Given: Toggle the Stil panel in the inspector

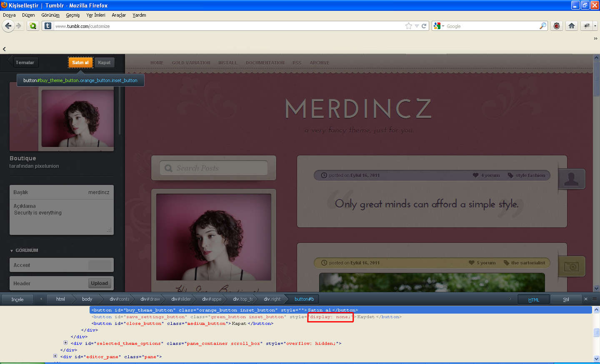Looking at the screenshot, I should pyautogui.click(x=565, y=299).
